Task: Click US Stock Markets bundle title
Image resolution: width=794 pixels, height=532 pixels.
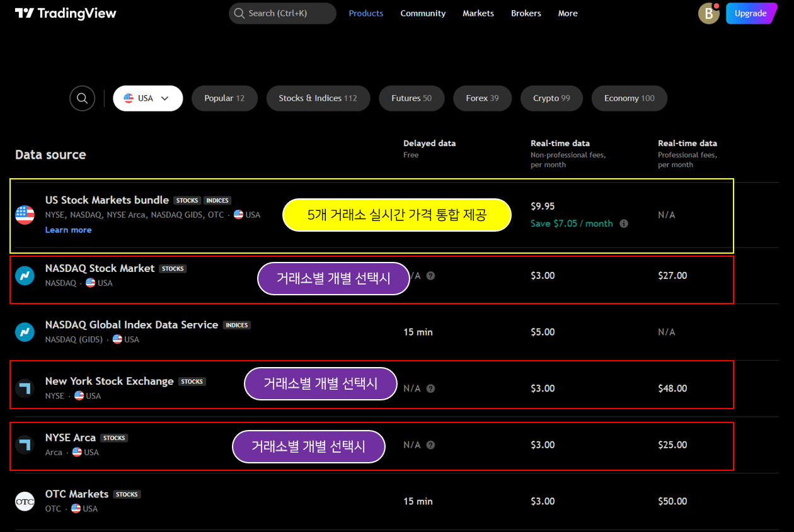Action: coord(107,200)
